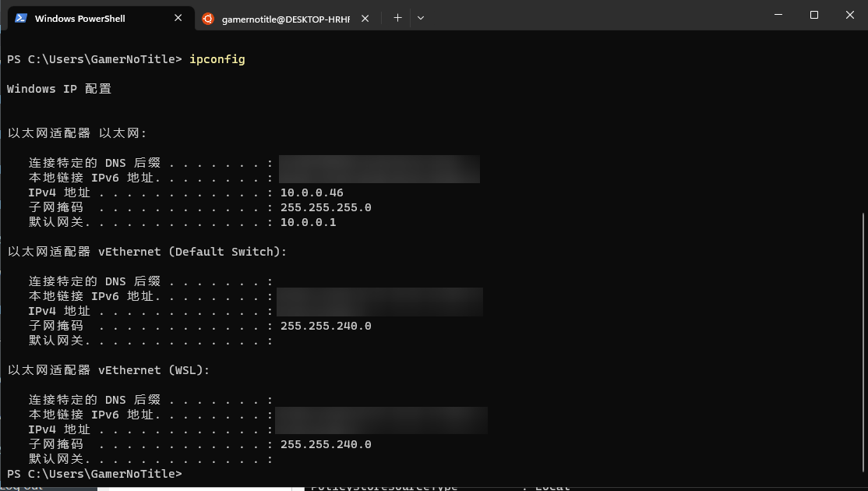Close the gamernotitle@DESKTOP tab
868x491 pixels.
(365, 18)
